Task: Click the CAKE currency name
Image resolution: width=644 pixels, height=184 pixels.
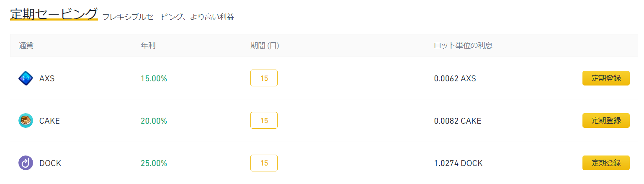Action: click(49, 121)
